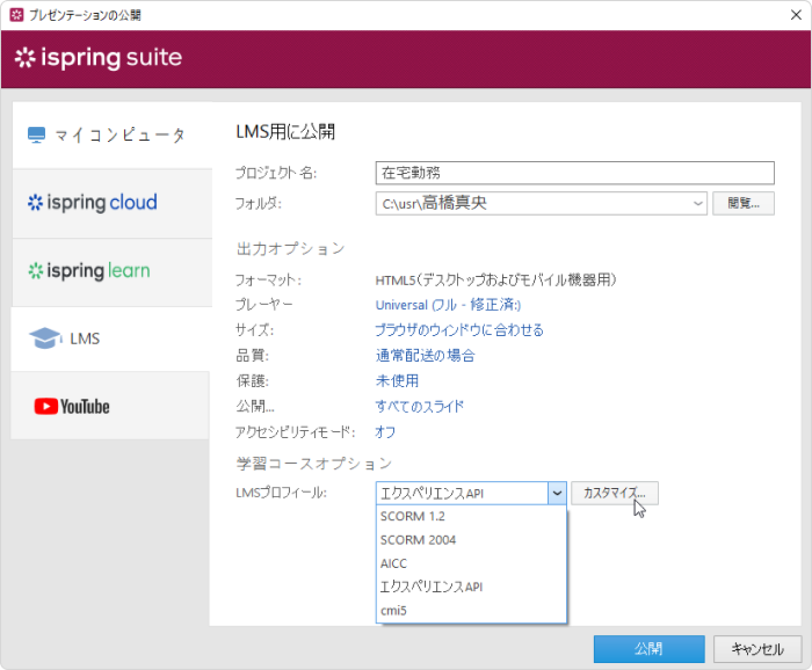Click the iSpring Learn green asterisk icon
This screenshot has width=812, height=670.
(35, 271)
